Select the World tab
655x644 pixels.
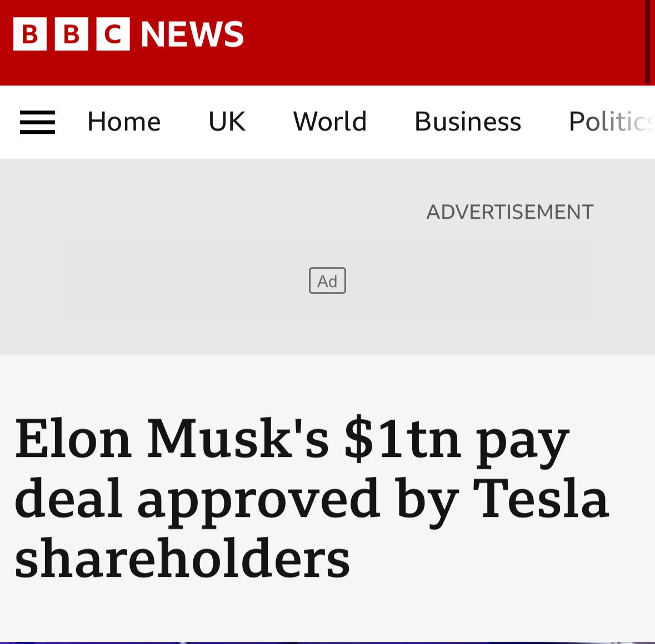tap(330, 122)
